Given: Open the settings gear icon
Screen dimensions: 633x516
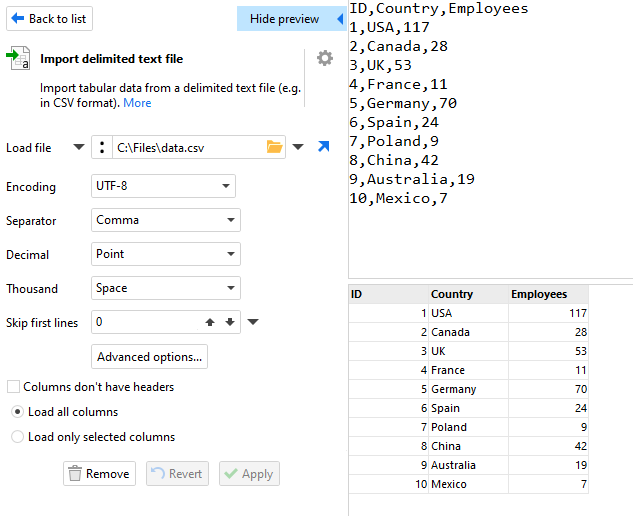Looking at the screenshot, I should [x=325, y=58].
